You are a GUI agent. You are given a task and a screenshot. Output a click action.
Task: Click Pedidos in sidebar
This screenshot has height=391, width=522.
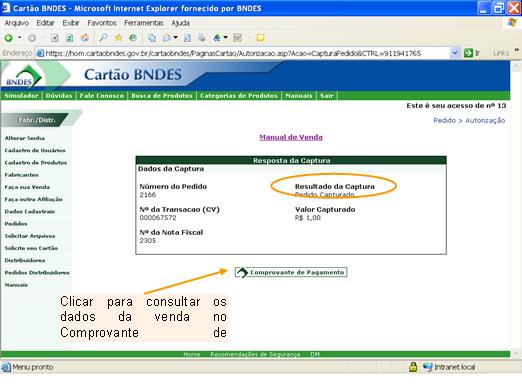click(x=16, y=224)
